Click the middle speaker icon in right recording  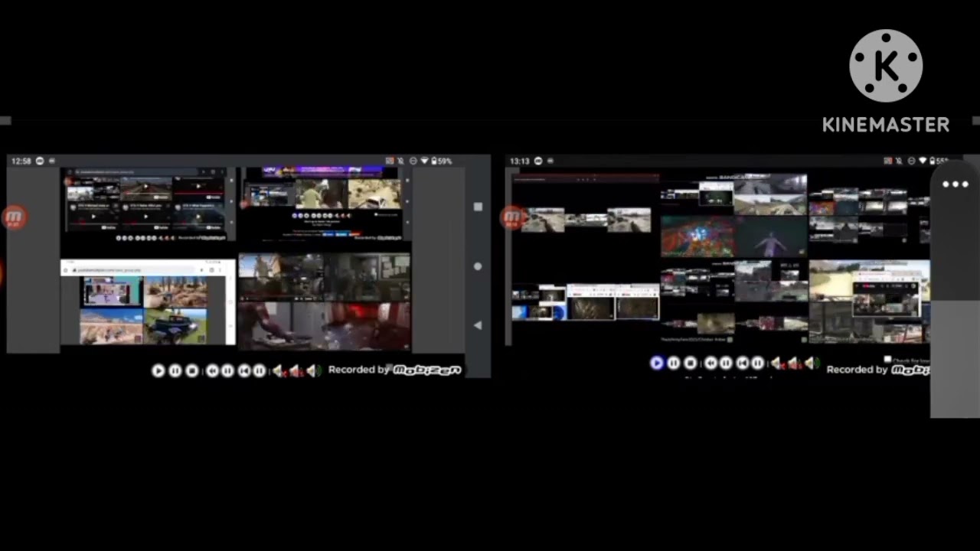click(x=794, y=363)
